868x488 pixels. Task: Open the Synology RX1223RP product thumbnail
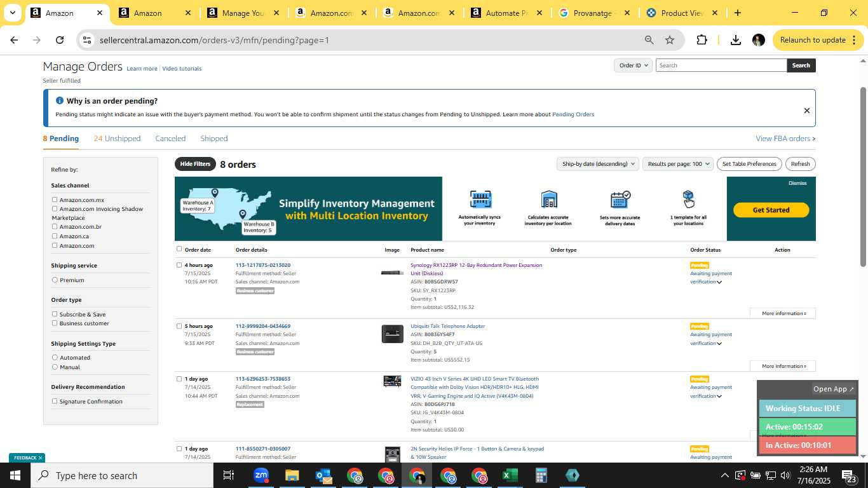coord(392,273)
